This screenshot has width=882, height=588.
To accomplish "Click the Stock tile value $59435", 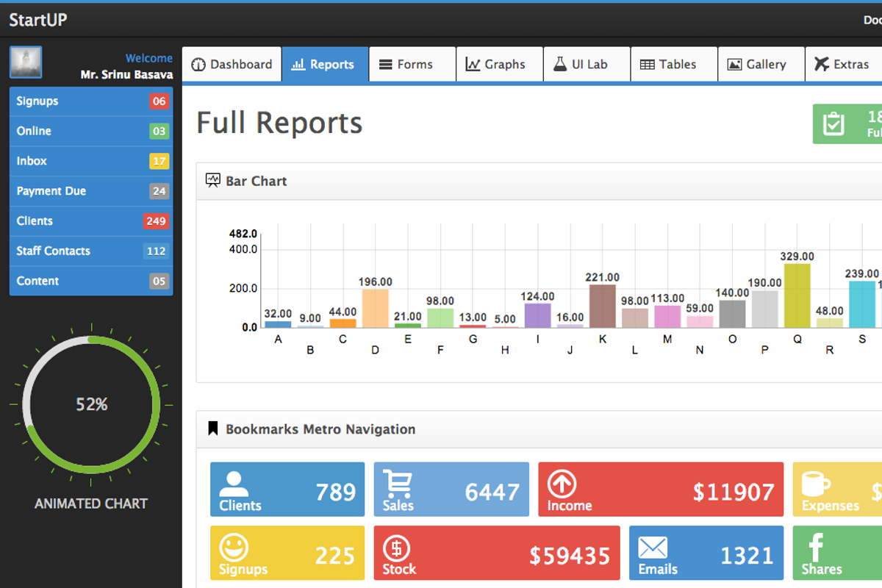I will (570, 556).
